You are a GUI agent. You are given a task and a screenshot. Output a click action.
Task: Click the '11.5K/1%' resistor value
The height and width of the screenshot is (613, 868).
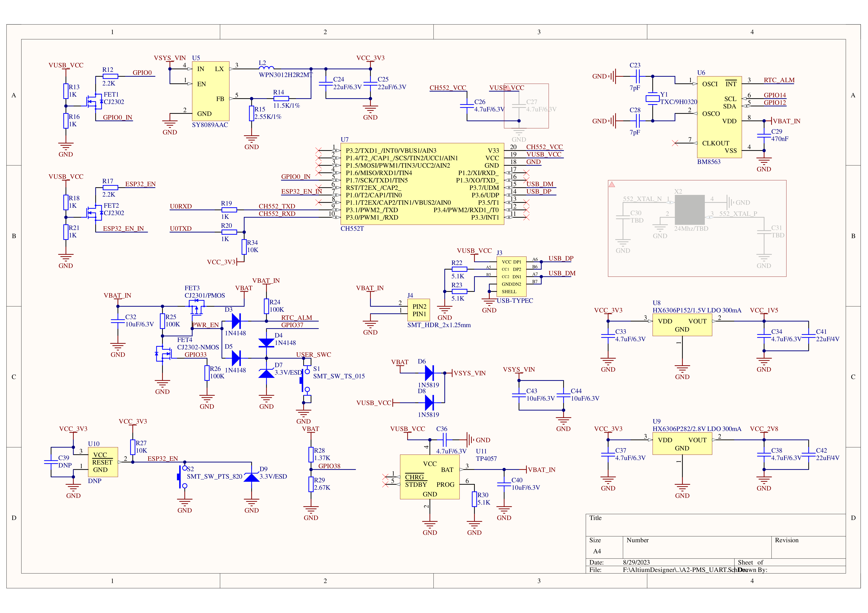pos(287,106)
